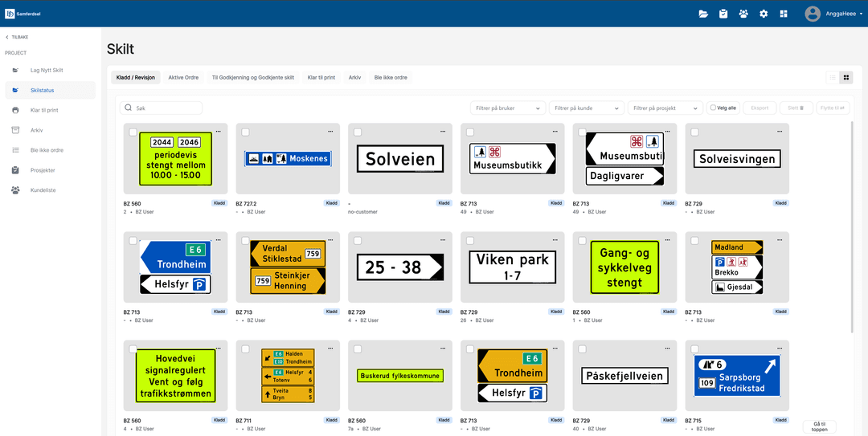
Task: Click the clipboard checklist icon in header
Action: [723, 14]
